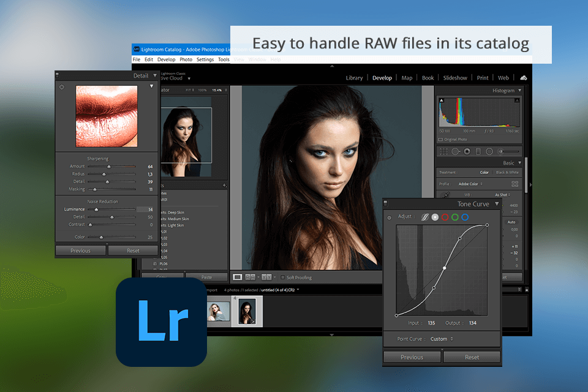Open the Edit menu
This screenshot has height=392, width=588.
[x=149, y=59]
